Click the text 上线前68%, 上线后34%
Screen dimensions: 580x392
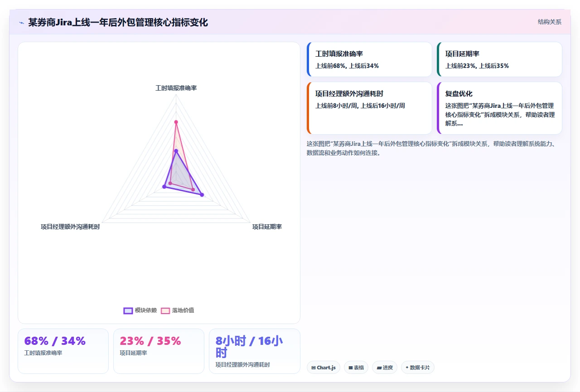pyautogui.click(x=347, y=66)
